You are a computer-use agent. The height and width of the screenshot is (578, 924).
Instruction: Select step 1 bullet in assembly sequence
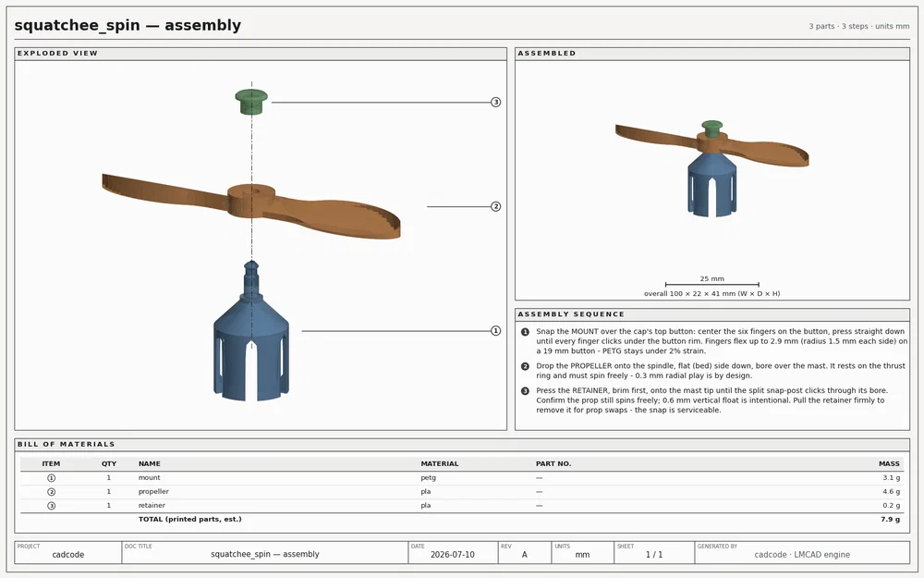[x=525, y=332]
